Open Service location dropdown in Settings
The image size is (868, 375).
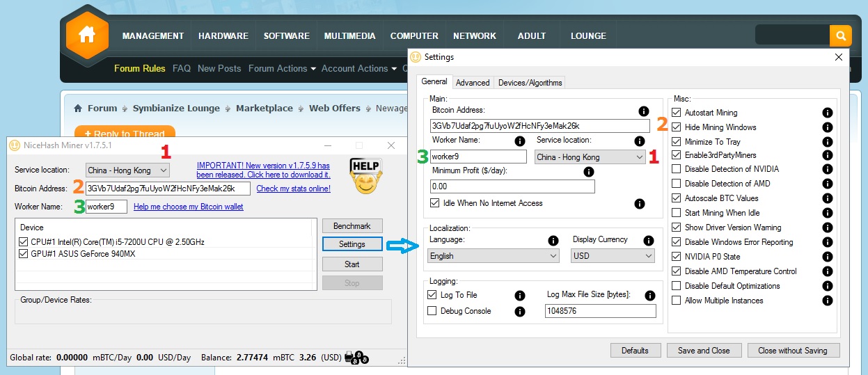590,157
